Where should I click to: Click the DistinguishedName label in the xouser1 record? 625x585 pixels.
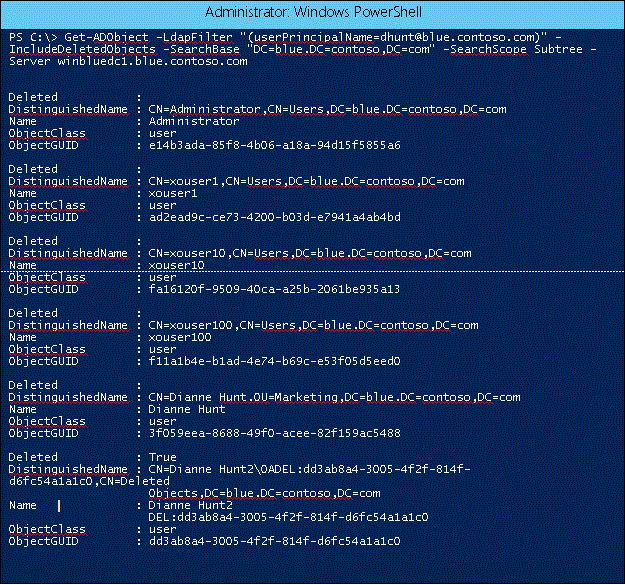tap(68, 181)
